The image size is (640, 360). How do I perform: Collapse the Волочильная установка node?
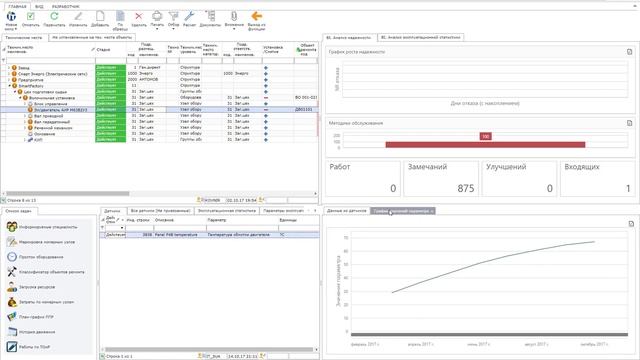[x=20, y=98]
